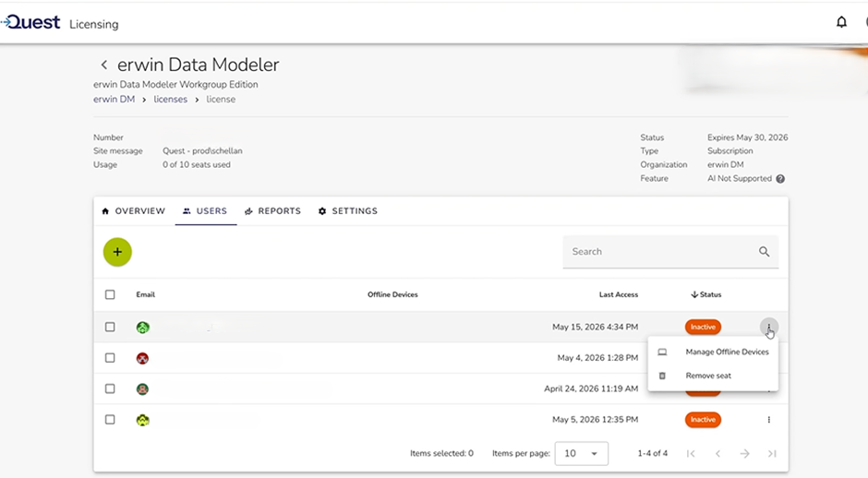
Task: Click the avatar in the April 24, 2026 row
Action: [143, 389]
